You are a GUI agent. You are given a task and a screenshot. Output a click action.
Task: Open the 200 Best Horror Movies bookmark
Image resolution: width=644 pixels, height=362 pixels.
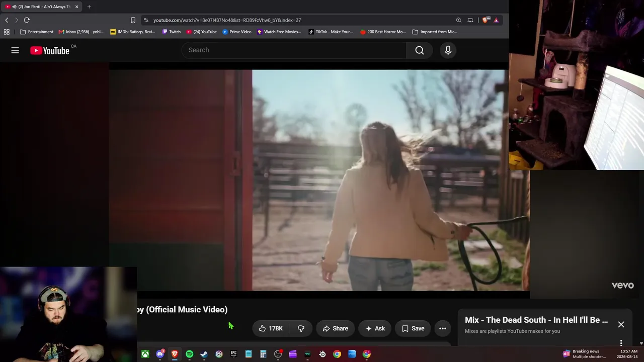[x=383, y=32]
